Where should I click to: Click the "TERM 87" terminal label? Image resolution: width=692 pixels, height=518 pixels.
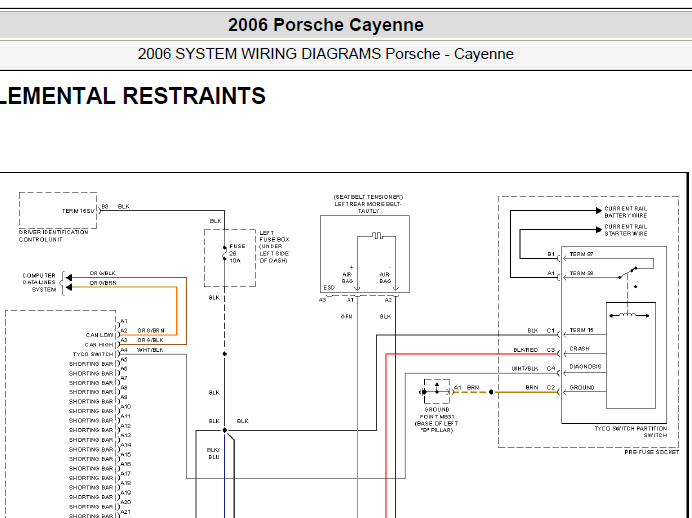click(581, 254)
